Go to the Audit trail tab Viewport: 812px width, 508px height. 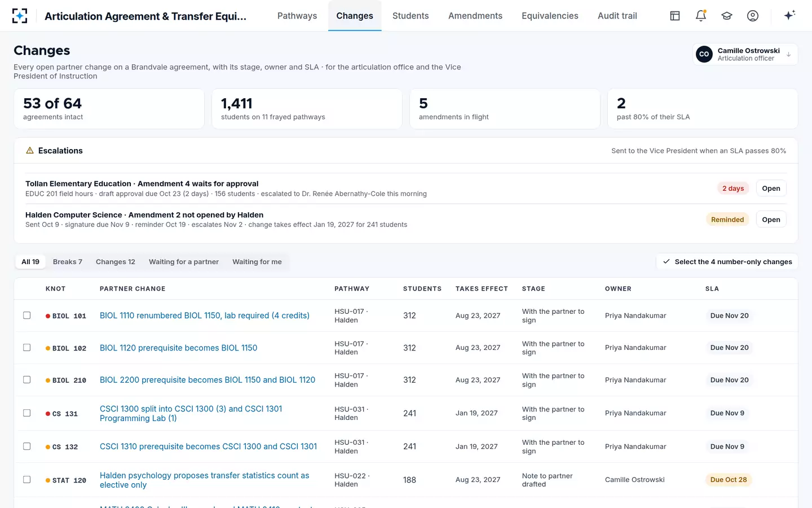click(617, 16)
